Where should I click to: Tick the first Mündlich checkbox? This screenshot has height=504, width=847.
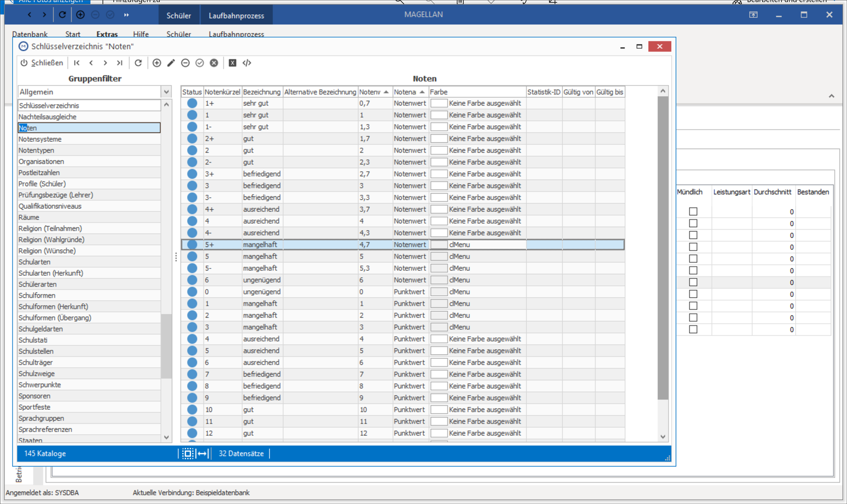click(693, 212)
